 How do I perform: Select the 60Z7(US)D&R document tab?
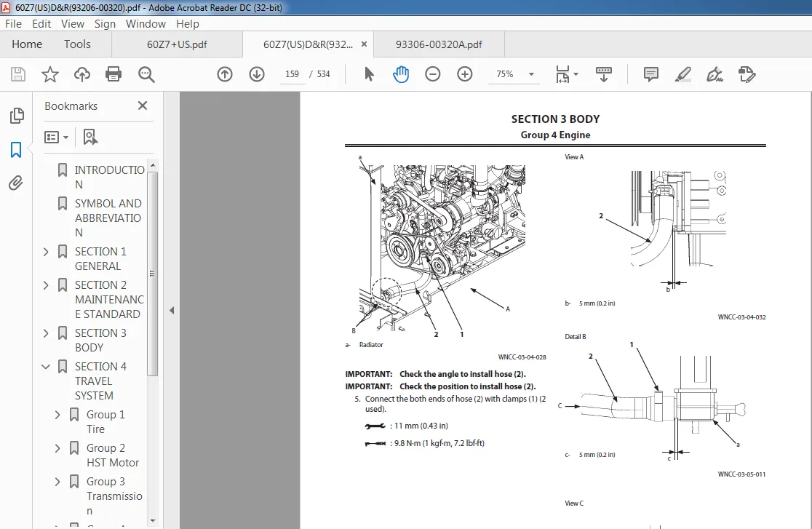[308, 44]
